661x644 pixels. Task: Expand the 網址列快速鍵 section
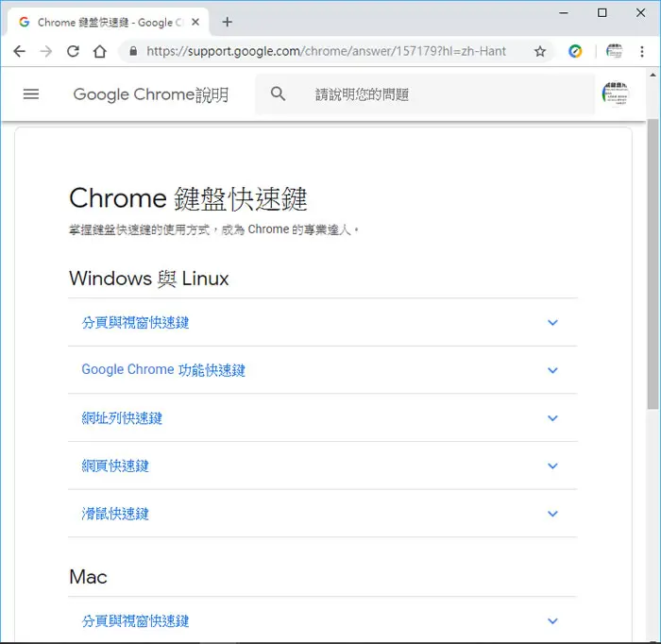point(323,418)
